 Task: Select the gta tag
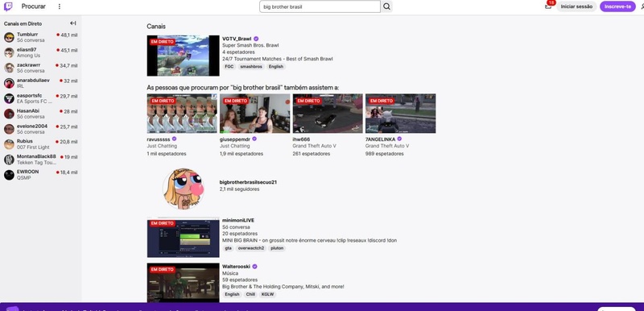(228, 248)
